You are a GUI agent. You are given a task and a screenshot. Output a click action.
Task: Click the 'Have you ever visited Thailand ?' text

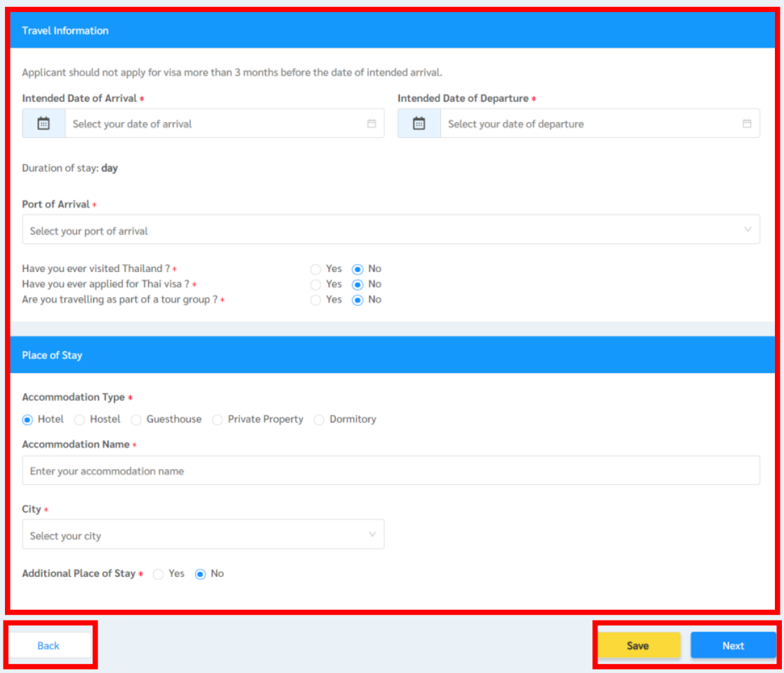(x=96, y=268)
